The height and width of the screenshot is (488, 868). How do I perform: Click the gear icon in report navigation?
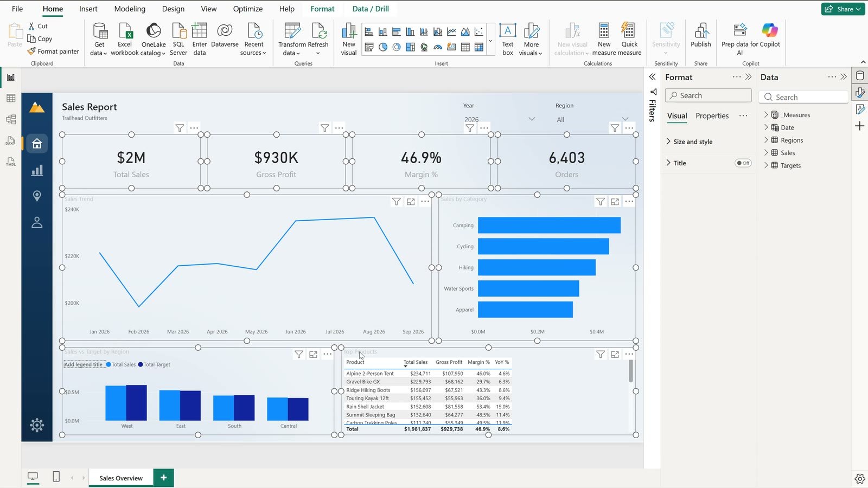(x=37, y=425)
